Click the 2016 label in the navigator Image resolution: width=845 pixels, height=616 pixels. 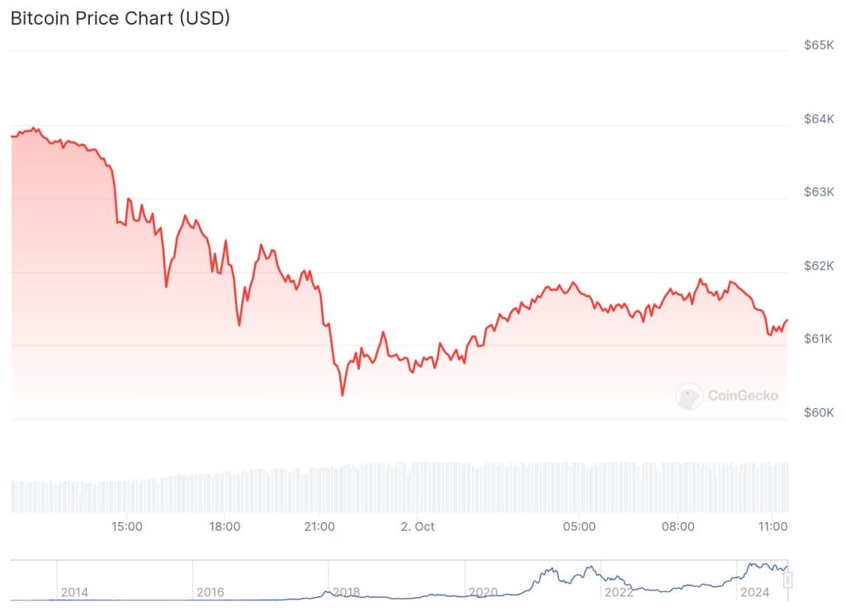coord(210,592)
